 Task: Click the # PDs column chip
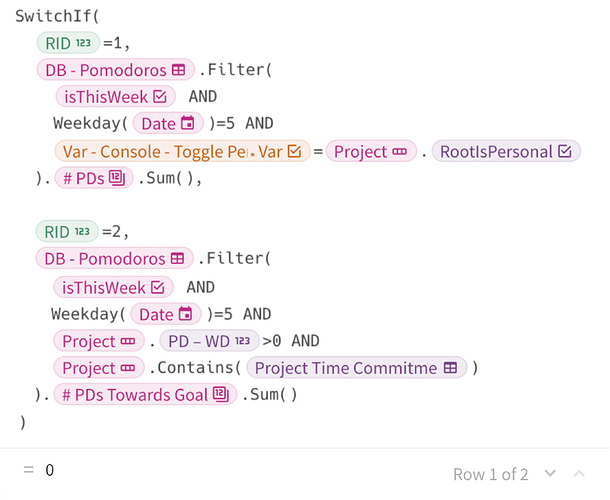pyautogui.click(x=94, y=178)
